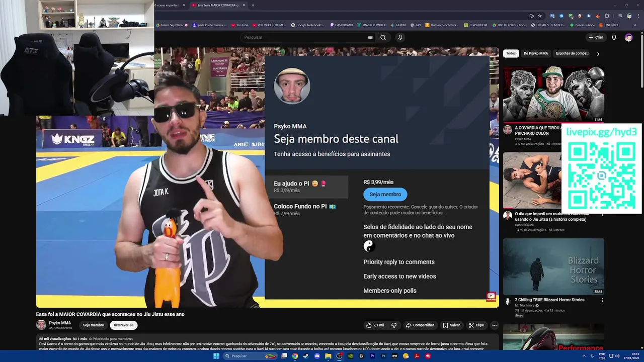Like the video with 2,1 mil likes
The height and width of the screenshot is (362, 644).
(x=375, y=325)
